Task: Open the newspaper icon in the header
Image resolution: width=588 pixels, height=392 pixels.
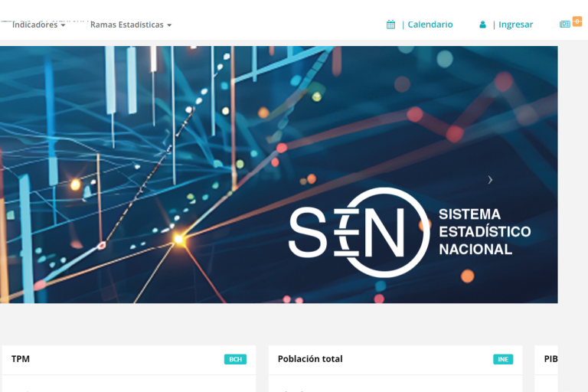Action: pyautogui.click(x=565, y=24)
